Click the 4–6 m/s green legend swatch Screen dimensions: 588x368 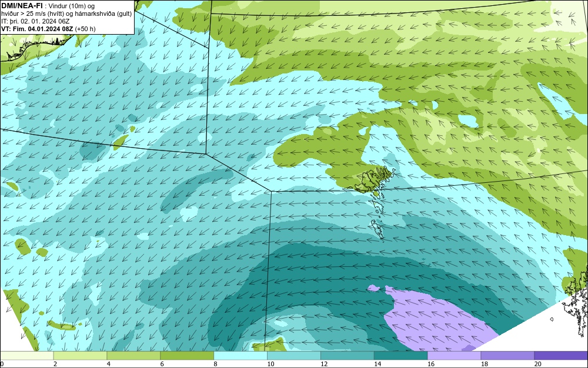click(x=133, y=355)
